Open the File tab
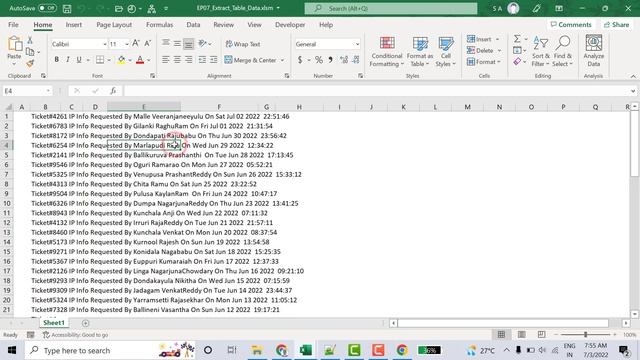The image size is (640, 360). click(x=13, y=25)
